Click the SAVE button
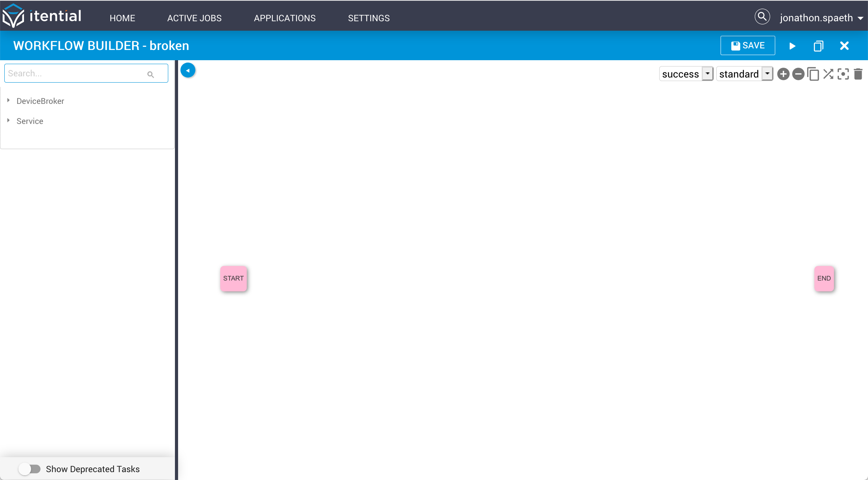868x480 pixels. point(748,46)
